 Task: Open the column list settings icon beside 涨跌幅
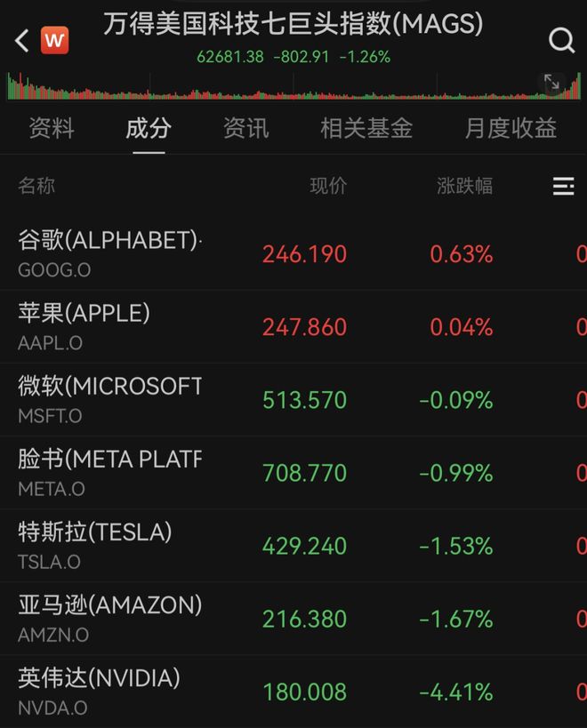click(563, 187)
